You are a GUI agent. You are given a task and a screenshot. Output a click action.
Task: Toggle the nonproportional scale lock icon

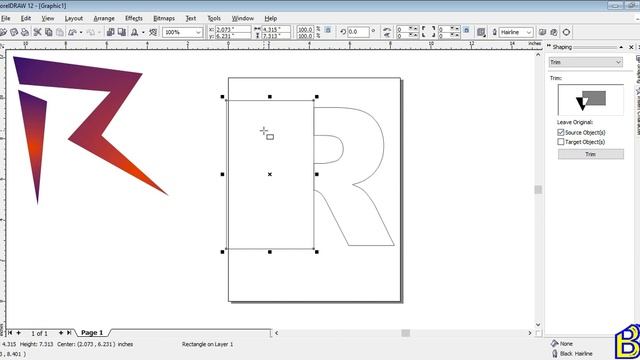pyautogui.click(x=328, y=30)
